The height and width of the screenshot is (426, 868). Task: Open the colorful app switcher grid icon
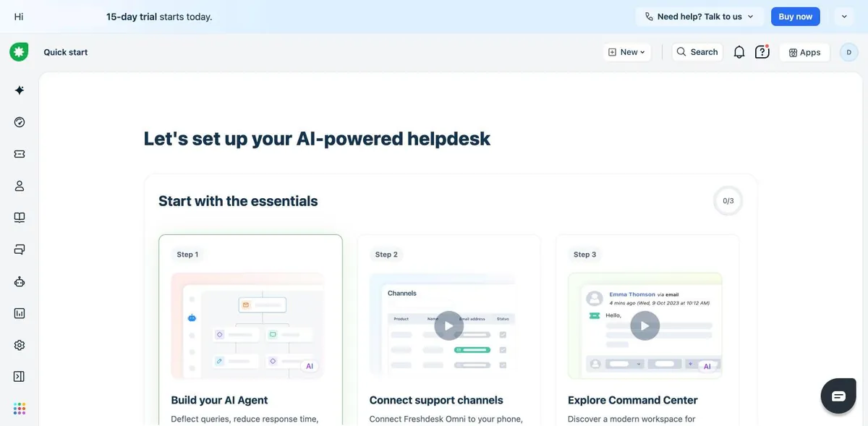pos(20,409)
